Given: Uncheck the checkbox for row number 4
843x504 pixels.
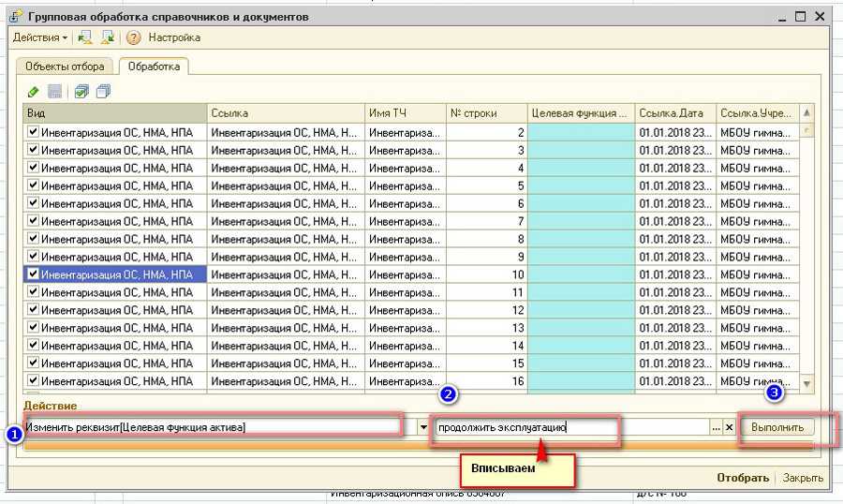Looking at the screenshot, I should coord(33,168).
